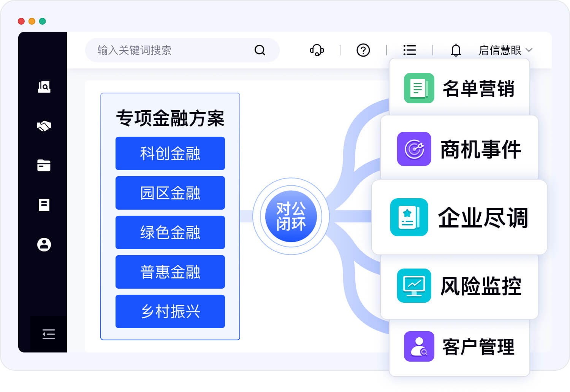
Task: Select the 园区金融 button
Action: [x=170, y=193]
